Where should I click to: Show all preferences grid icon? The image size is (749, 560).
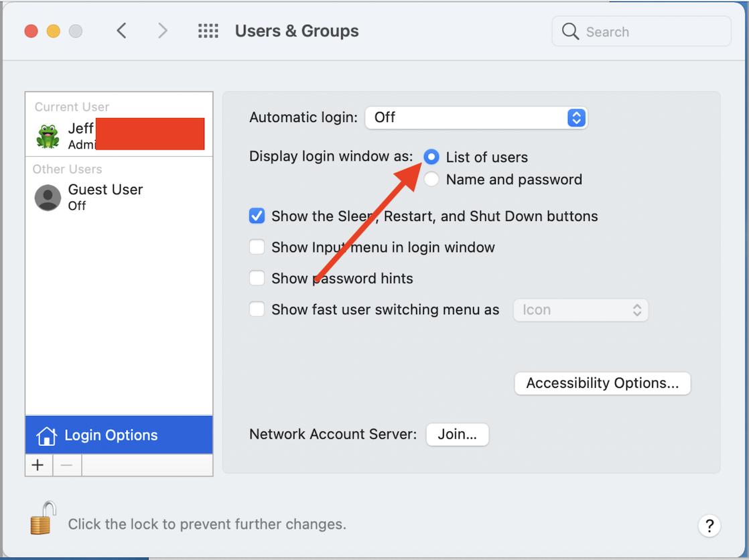point(208,31)
